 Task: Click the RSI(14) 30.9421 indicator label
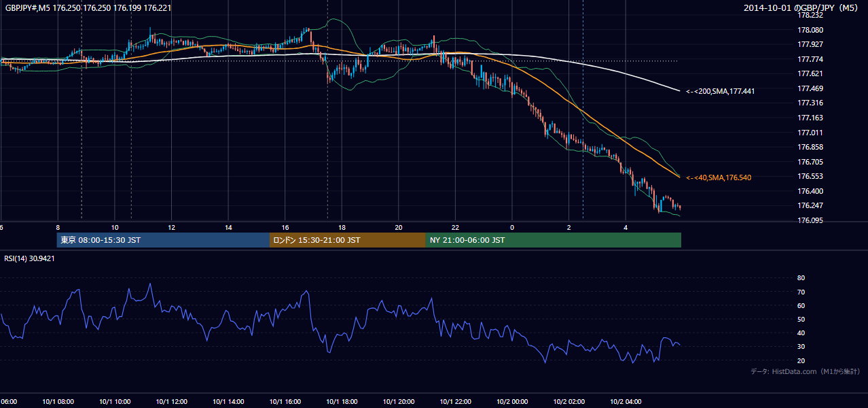[29, 258]
